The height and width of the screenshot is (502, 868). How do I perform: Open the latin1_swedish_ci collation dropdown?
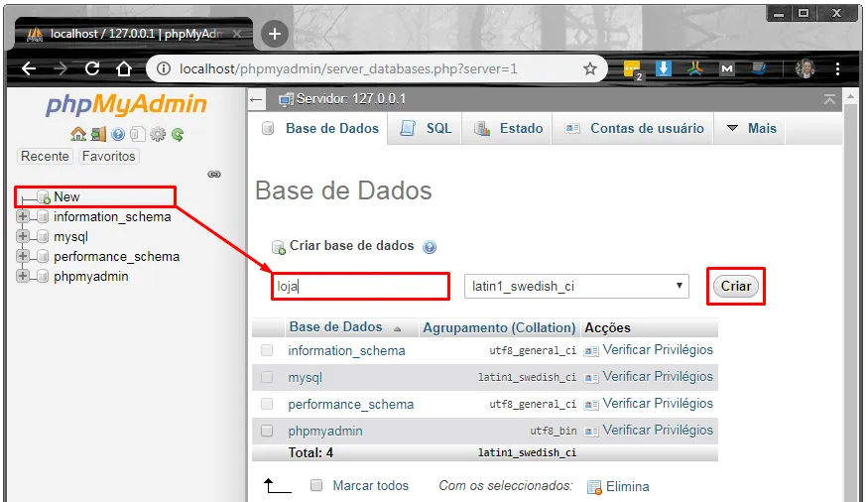coord(576,286)
